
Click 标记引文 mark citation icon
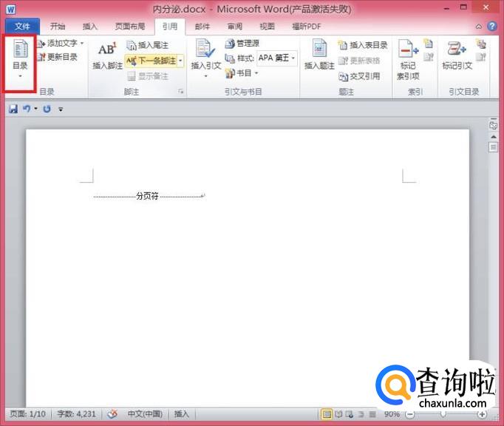[457, 48]
